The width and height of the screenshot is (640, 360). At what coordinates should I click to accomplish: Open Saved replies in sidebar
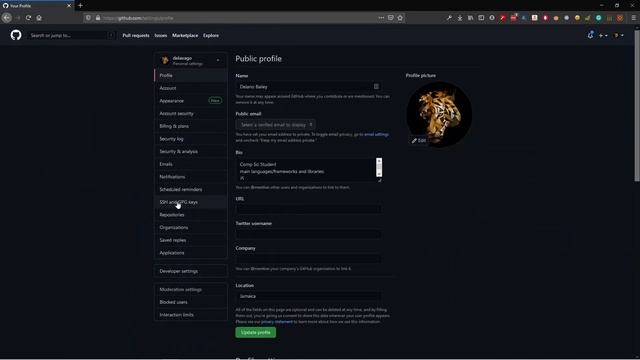click(x=191, y=240)
